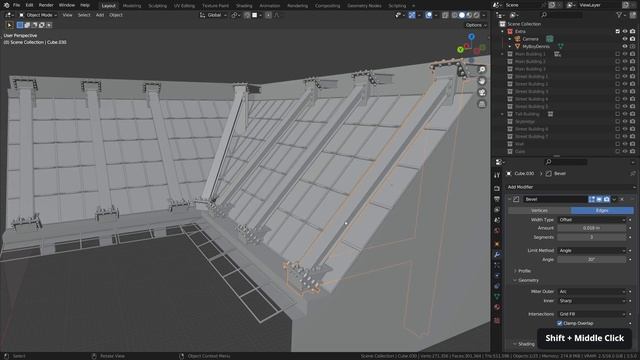
Task: Open the Geometry Nodes workspace tab
Action: (364, 6)
